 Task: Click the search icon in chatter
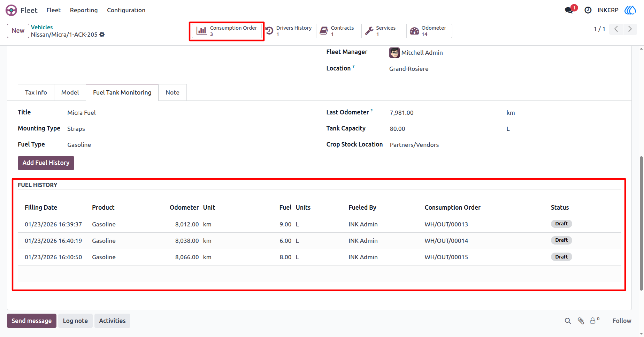(568, 321)
